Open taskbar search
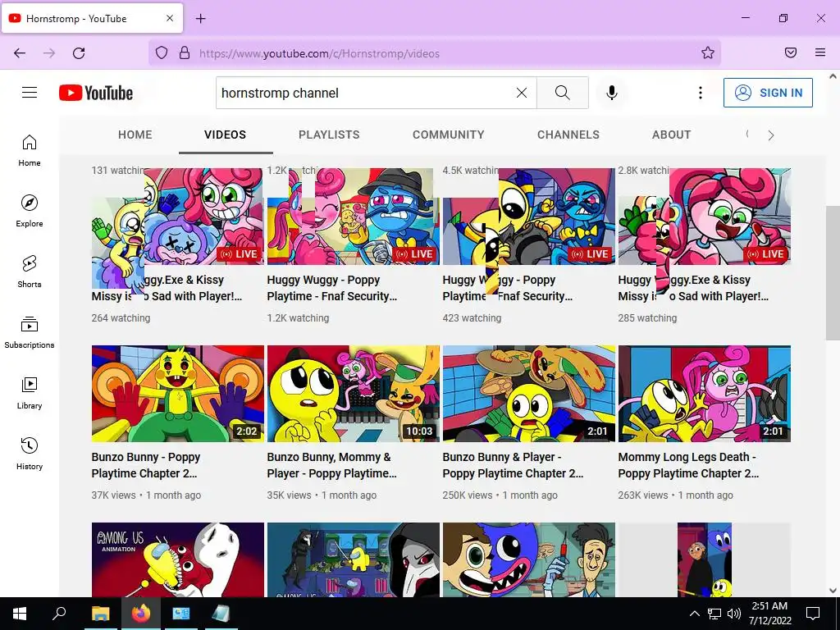The width and height of the screenshot is (840, 630). click(x=59, y=614)
